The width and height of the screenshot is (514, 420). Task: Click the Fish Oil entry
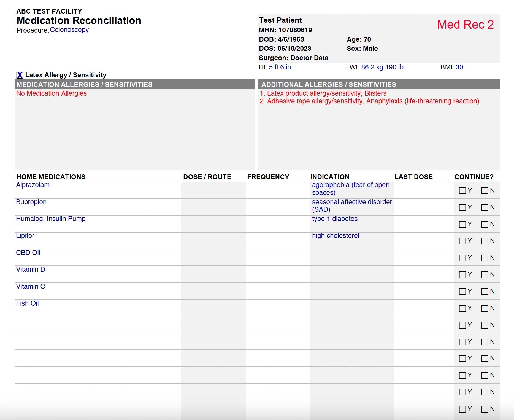[27, 303]
